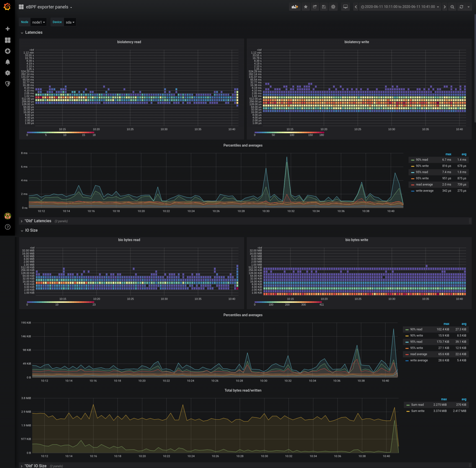
Task: Click the Add panel icon in the toolbar
Action: [294, 7]
